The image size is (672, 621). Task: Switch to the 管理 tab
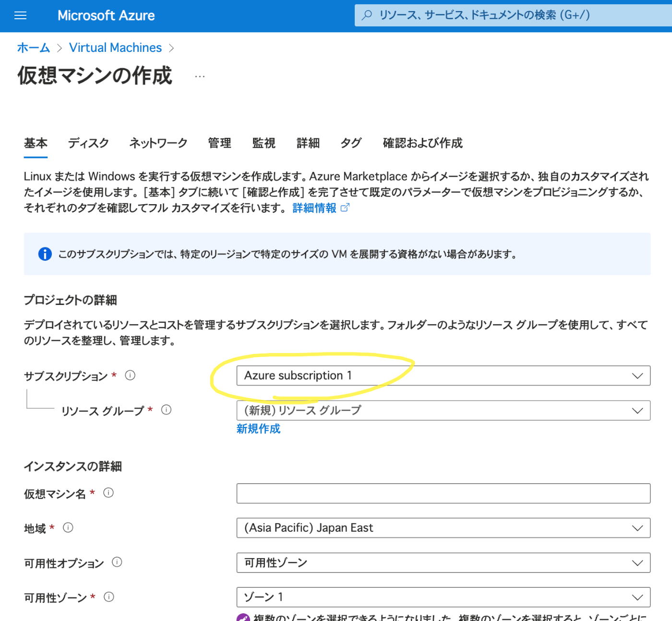[x=220, y=143]
